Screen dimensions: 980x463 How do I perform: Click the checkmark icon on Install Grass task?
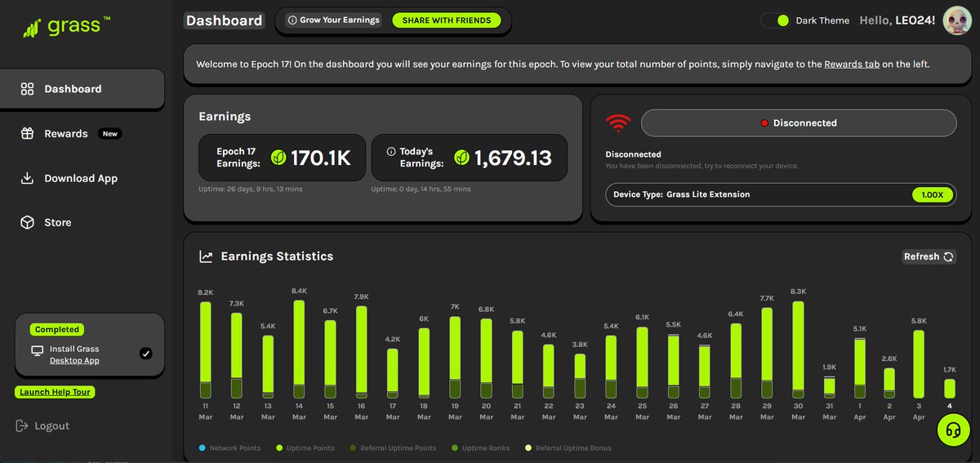pyautogui.click(x=145, y=354)
